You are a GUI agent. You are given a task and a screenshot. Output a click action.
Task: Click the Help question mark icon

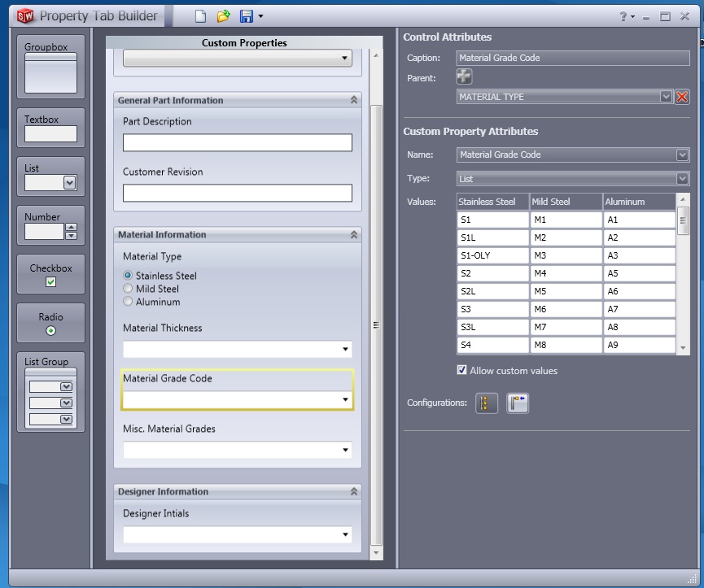tap(623, 16)
